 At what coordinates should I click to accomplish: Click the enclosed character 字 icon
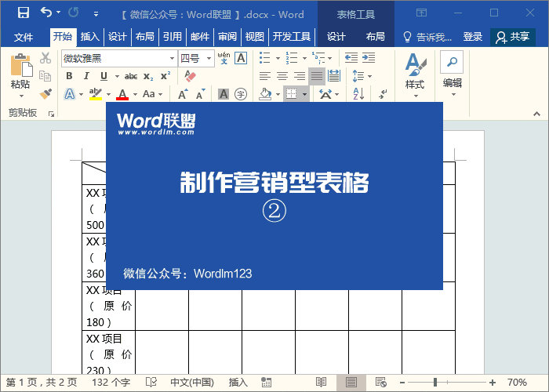point(241,94)
